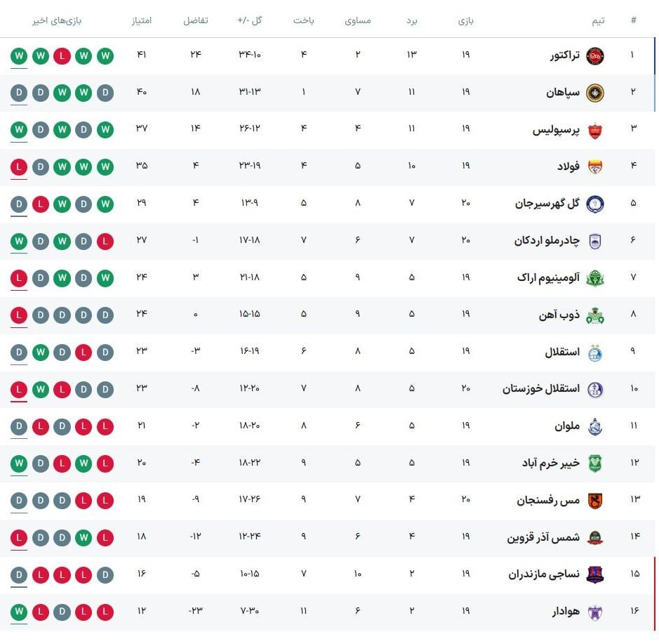This screenshot has height=644, width=659.
Task: Click the گل گهرسیرجان team name text
Action: [x=547, y=204]
